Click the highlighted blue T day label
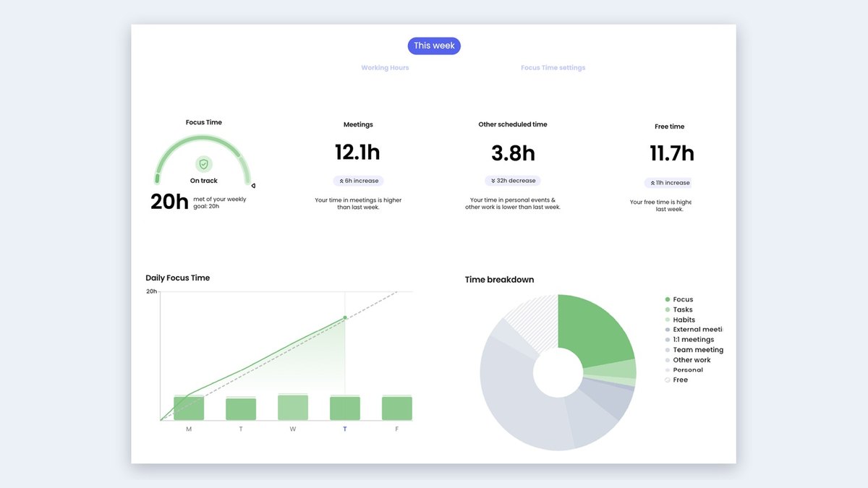 click(x=345, y=429)
